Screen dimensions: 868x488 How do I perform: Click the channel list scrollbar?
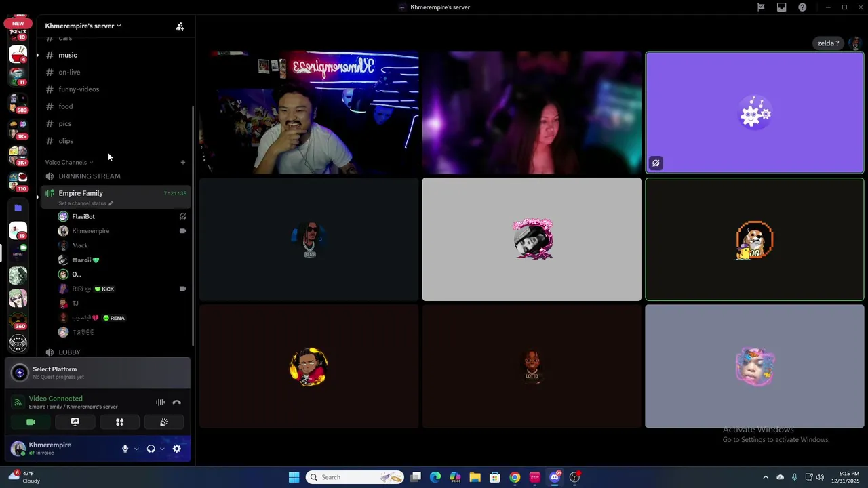[x=193, y=225]
